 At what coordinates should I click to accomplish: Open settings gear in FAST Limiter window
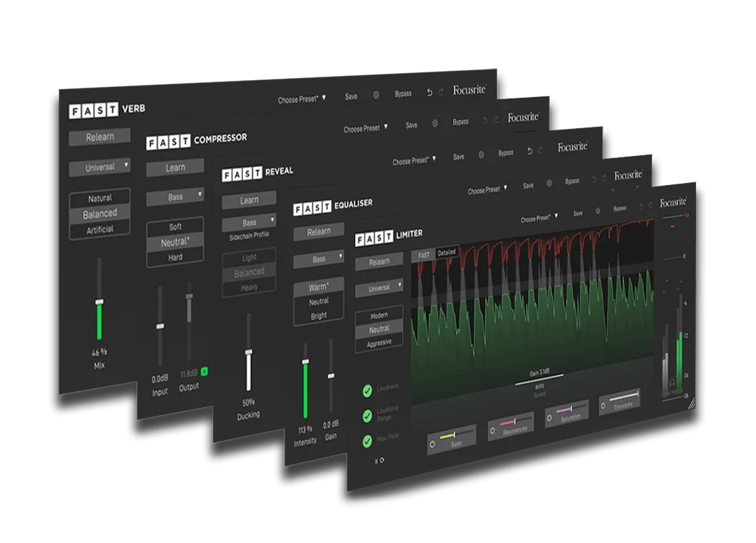click(598, 211)
